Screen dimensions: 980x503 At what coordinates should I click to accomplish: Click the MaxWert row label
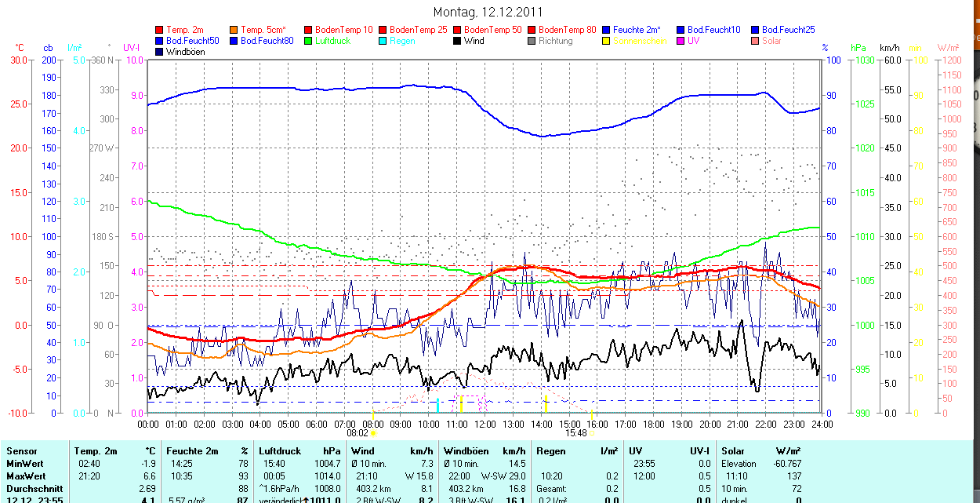pos(25,476)
